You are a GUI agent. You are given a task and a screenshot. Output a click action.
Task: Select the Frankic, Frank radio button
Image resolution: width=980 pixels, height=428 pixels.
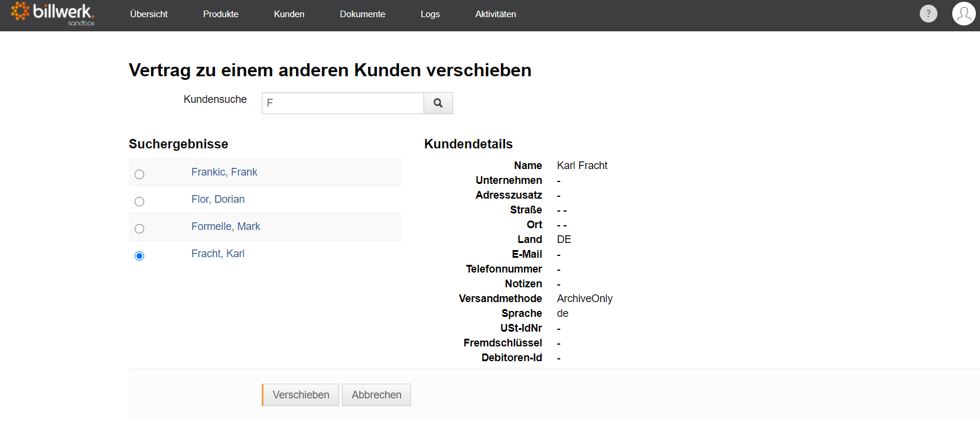tap(139, 174)
